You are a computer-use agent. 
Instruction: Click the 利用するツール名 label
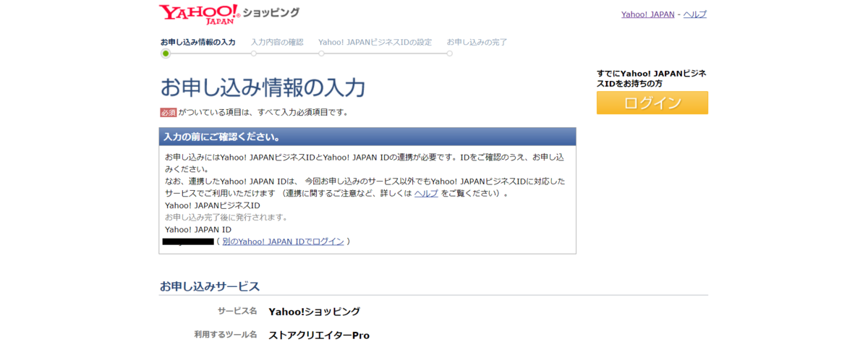tap(226, 335)
